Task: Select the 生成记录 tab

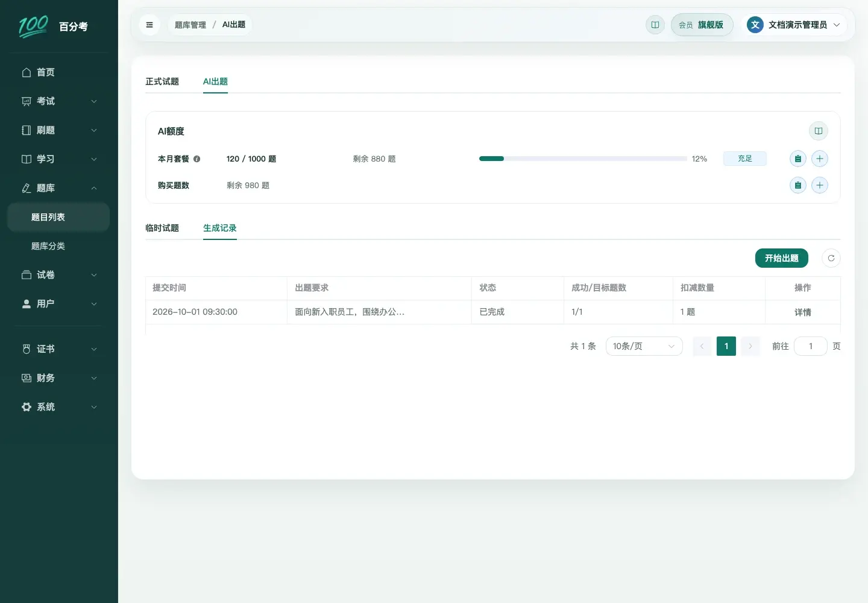Action: (220, 228)
